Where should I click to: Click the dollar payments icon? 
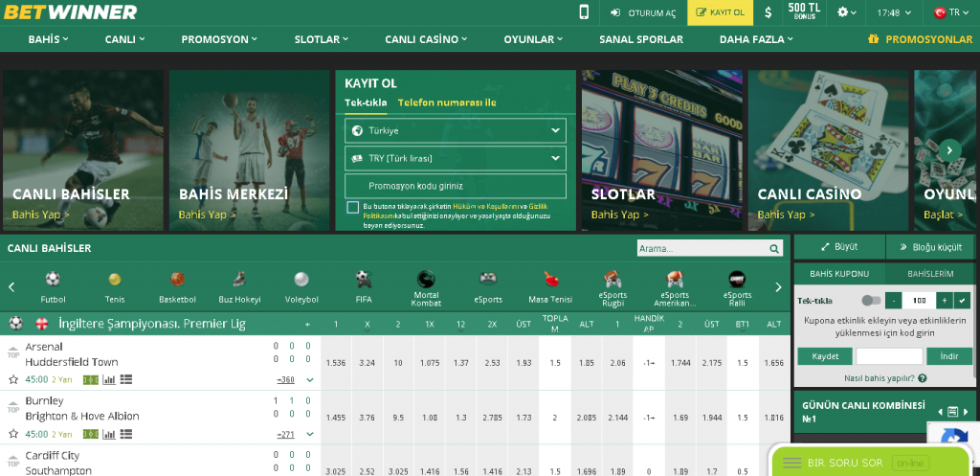click(x=768, y=12)
